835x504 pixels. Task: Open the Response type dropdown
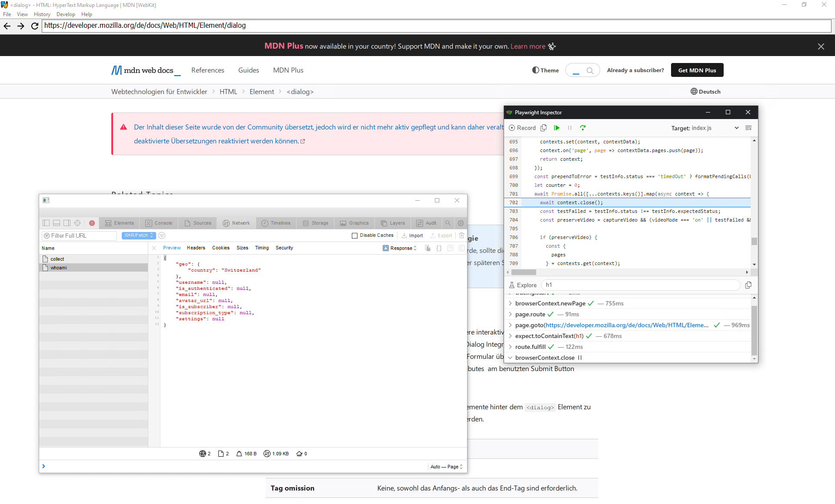point(400,248)
